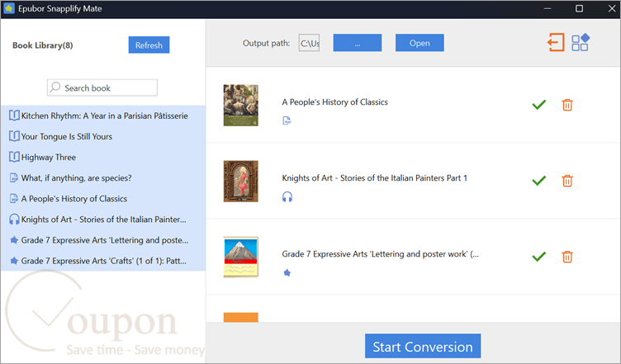
Task: Maximize the Epubor Snapplify Mate window
Action: pyautogui.click(x=579, y=8)
